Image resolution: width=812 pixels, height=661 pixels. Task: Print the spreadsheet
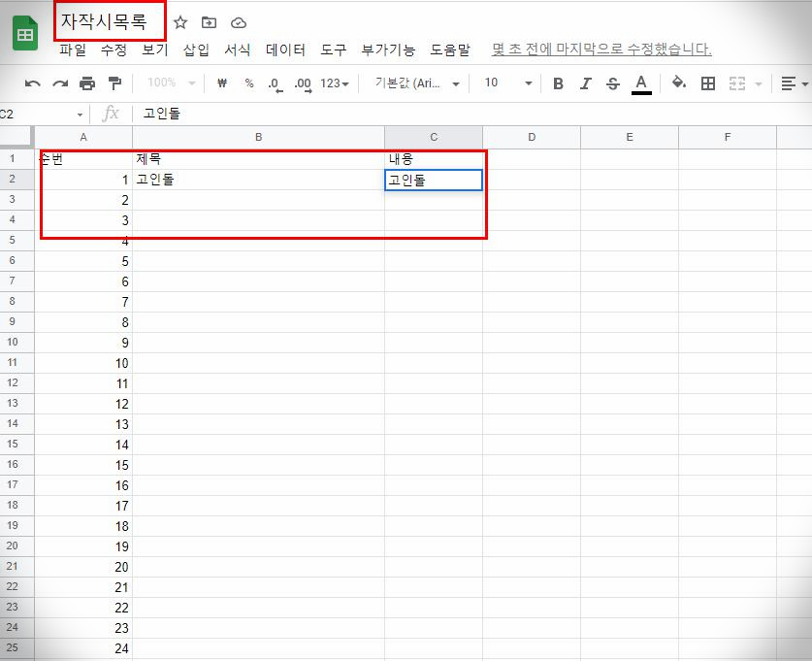point(87,83)
